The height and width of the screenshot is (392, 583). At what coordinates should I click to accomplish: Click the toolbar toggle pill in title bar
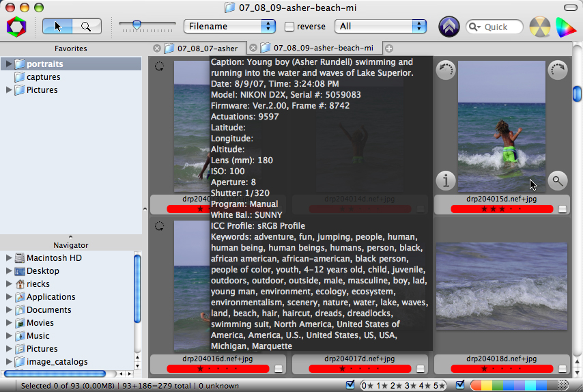point(570,8)
